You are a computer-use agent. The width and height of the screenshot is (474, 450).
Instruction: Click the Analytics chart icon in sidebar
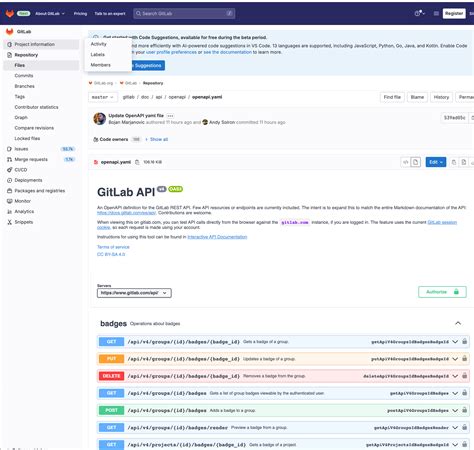coord(9,212)
